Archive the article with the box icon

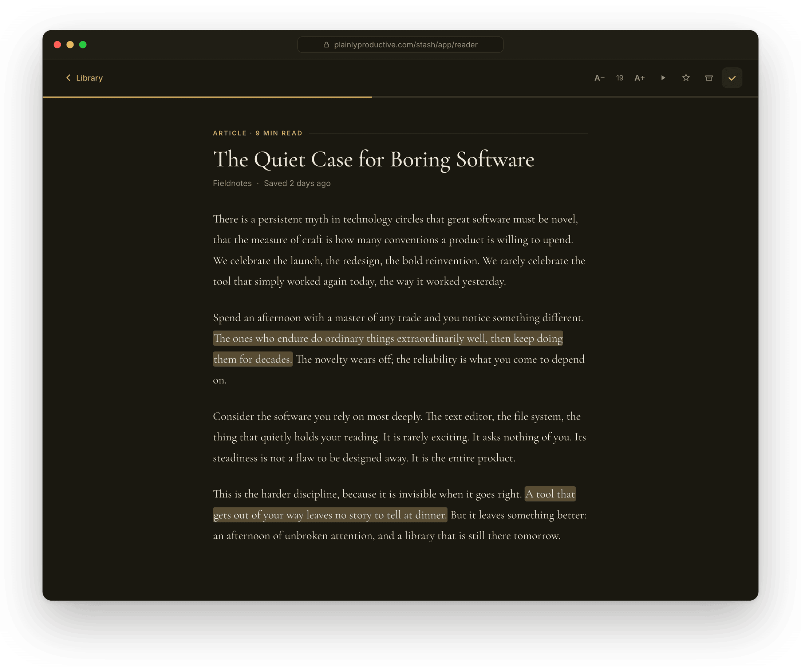(x=709, y=78)
